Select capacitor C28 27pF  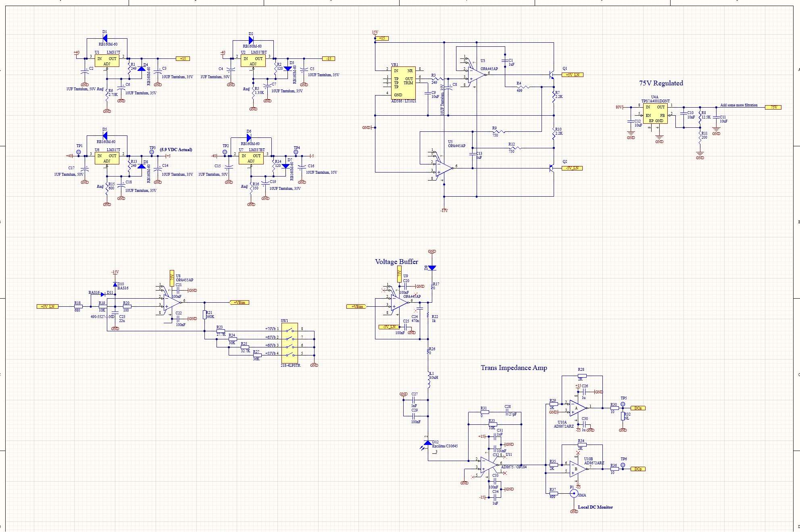pos(507,412)
